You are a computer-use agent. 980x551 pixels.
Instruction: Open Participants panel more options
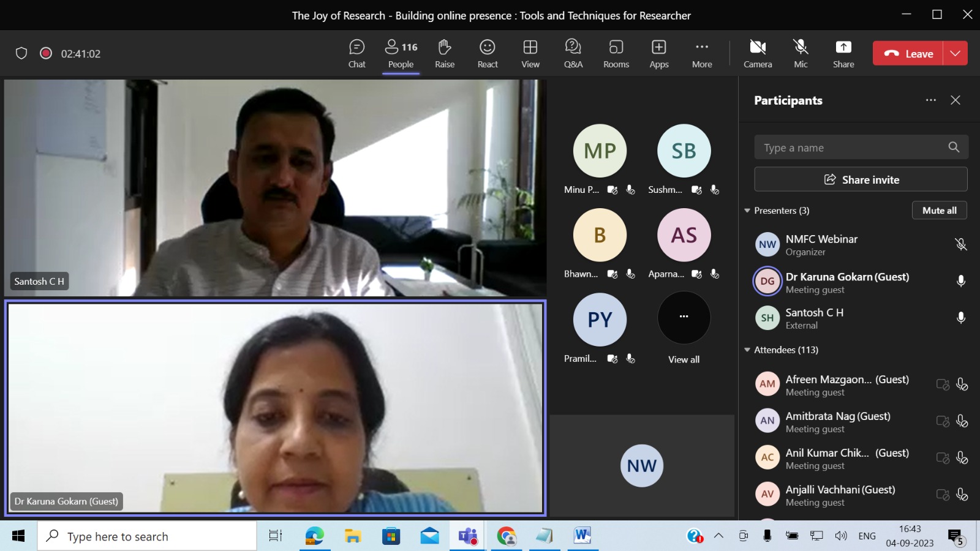click(x=931, y=100)
